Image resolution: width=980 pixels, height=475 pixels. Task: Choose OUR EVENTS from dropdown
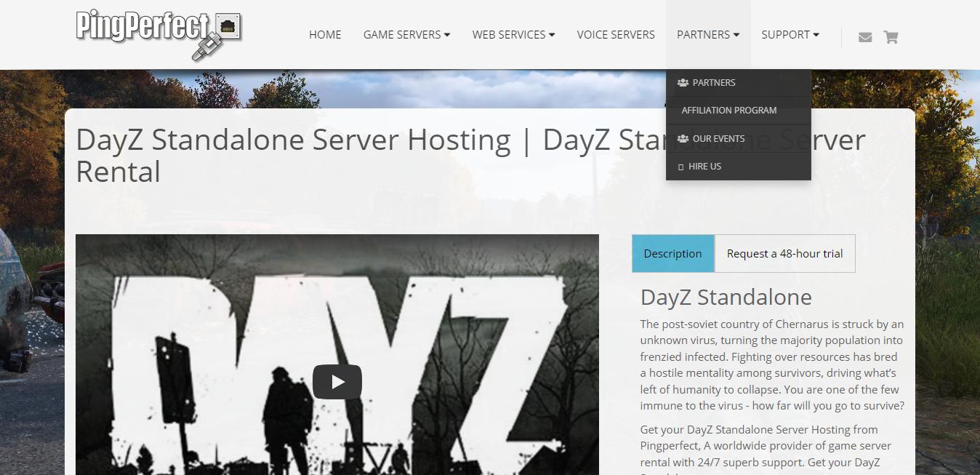tap(738, 138)
